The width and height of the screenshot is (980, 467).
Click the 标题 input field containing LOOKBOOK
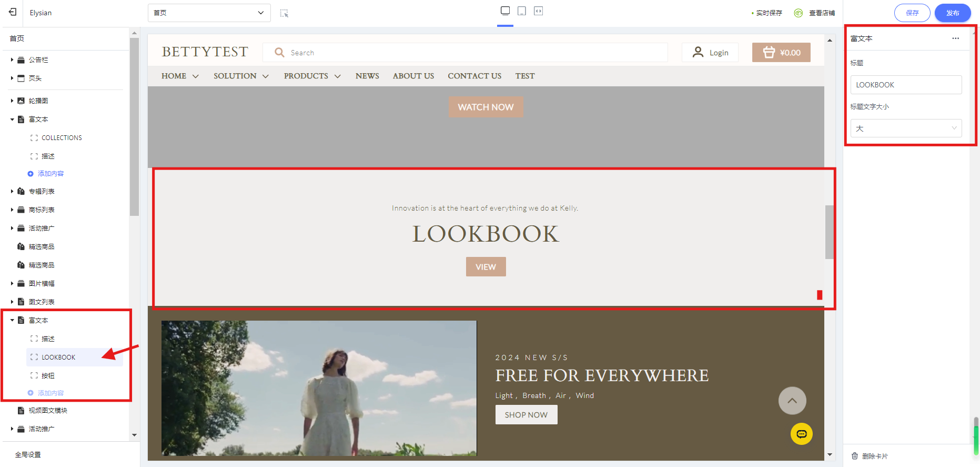(906, 85)
